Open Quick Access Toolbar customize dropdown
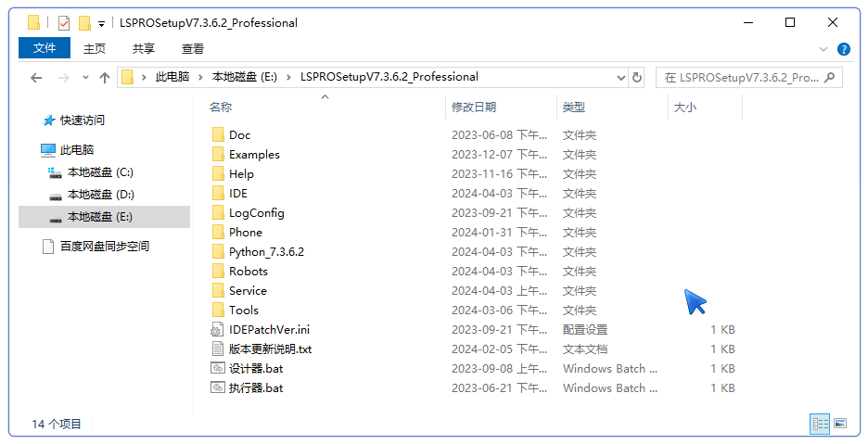Screen dimensions: 868x444 point(101,23)
